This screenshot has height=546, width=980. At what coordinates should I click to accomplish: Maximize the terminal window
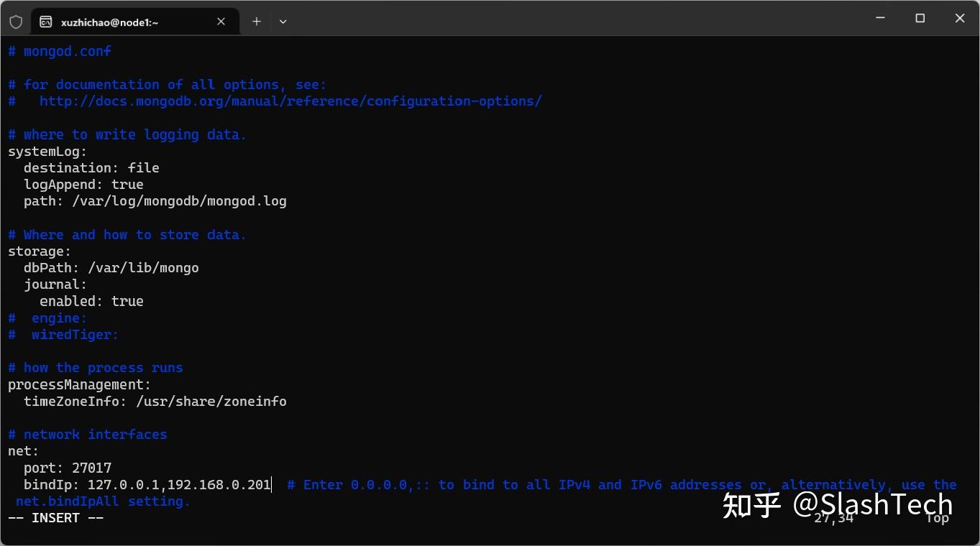click(x=920, y=18)
